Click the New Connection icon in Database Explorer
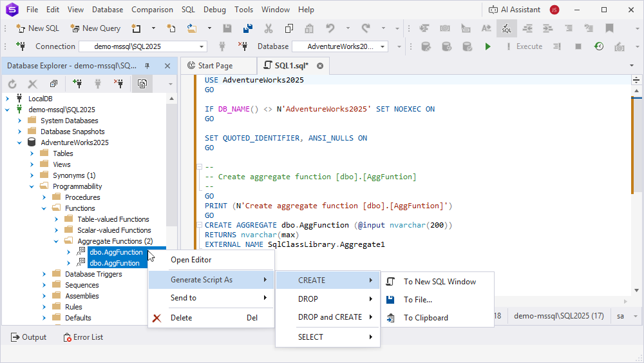Image resolution: width=644 pixels, height=363 pixels. (x=77, y=84)
